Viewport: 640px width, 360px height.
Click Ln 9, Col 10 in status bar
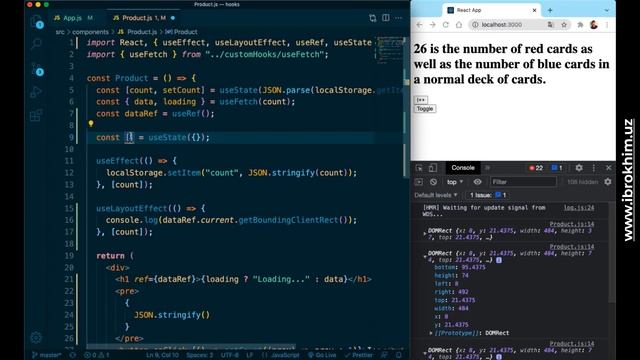(162, 355)
